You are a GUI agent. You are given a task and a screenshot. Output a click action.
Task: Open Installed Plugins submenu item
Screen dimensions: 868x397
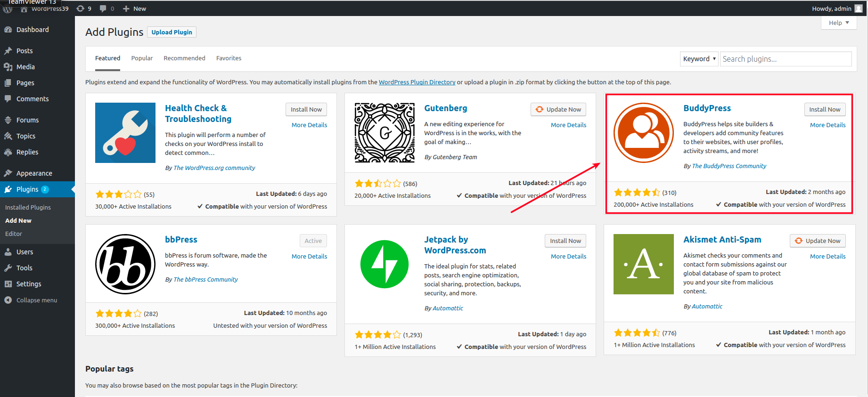28,207
